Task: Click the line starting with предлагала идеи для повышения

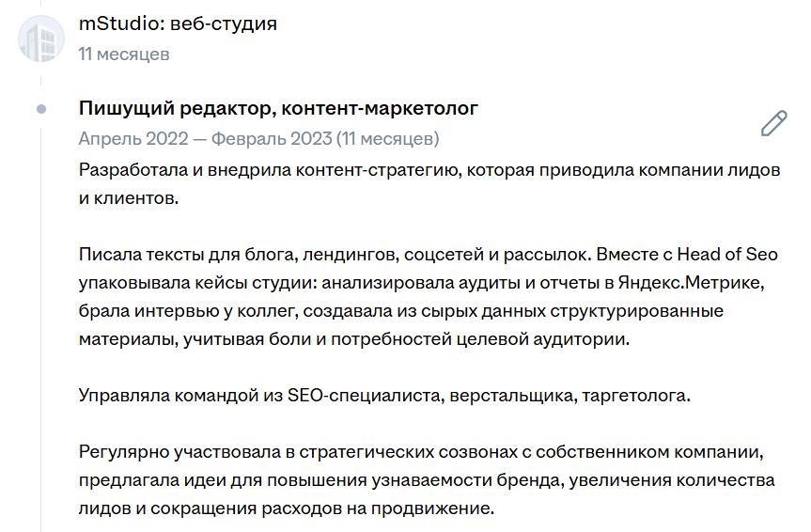Action: (x=427, y=480)
